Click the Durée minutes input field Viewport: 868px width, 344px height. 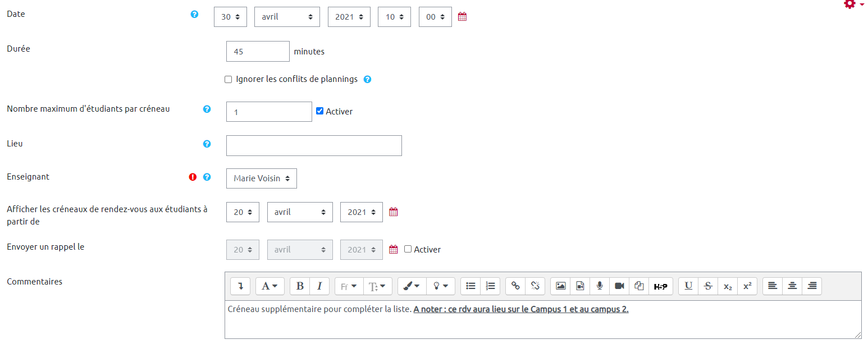pos(258,52)
